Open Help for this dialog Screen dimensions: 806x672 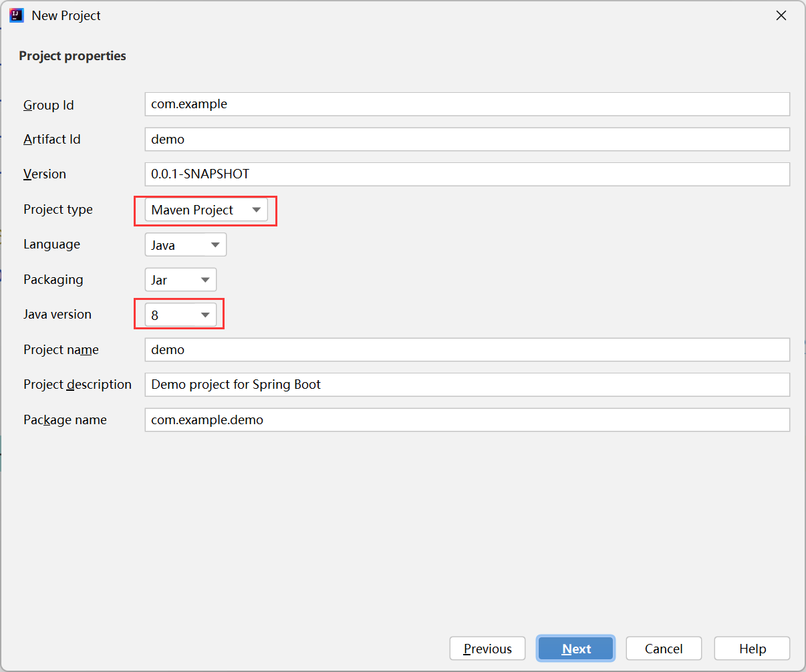coord(752,649)
